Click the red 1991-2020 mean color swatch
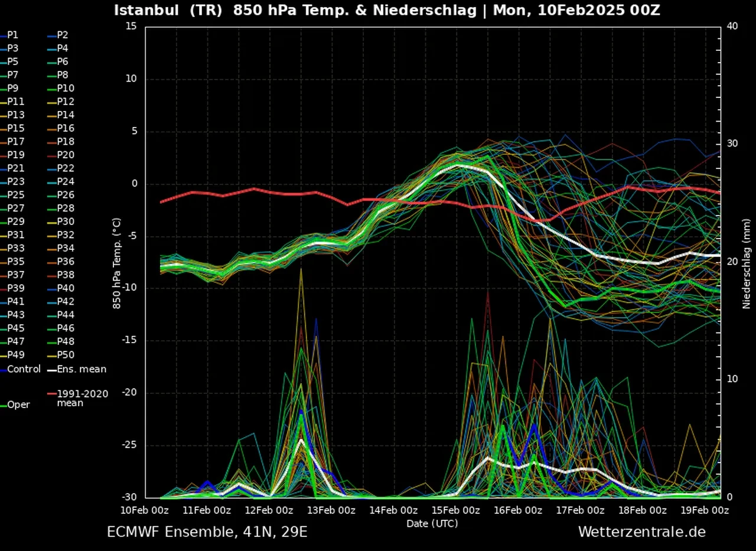This screenshot has height=551, width=756. click(x=51, y=394)
